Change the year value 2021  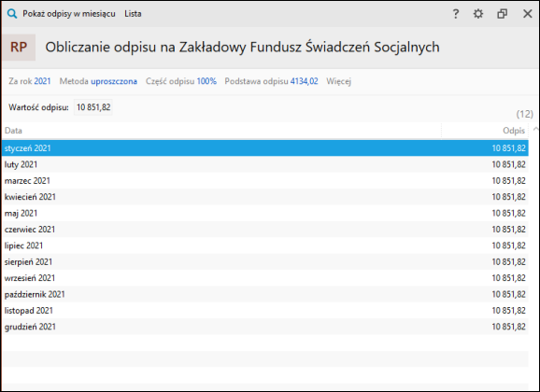point(42,81)
